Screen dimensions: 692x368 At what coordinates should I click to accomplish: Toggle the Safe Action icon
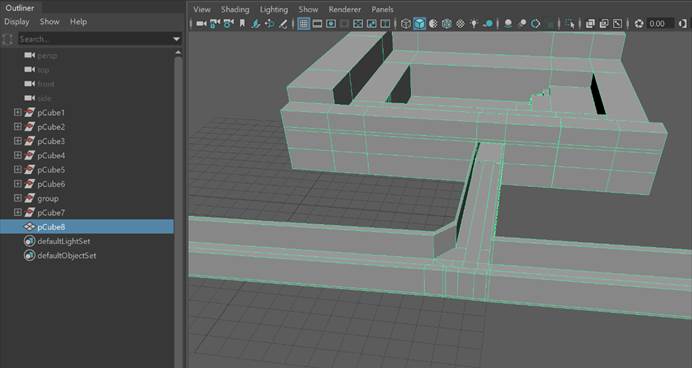(x=372, y=23)
